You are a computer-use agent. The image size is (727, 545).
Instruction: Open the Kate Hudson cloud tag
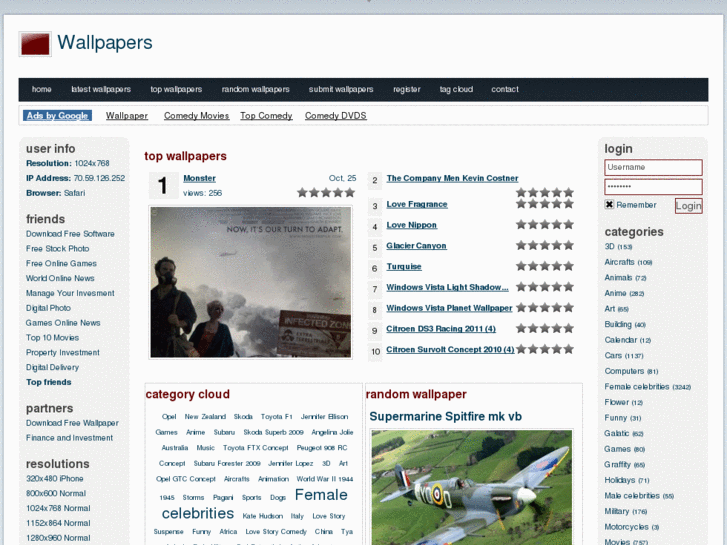tap(262, 516)
